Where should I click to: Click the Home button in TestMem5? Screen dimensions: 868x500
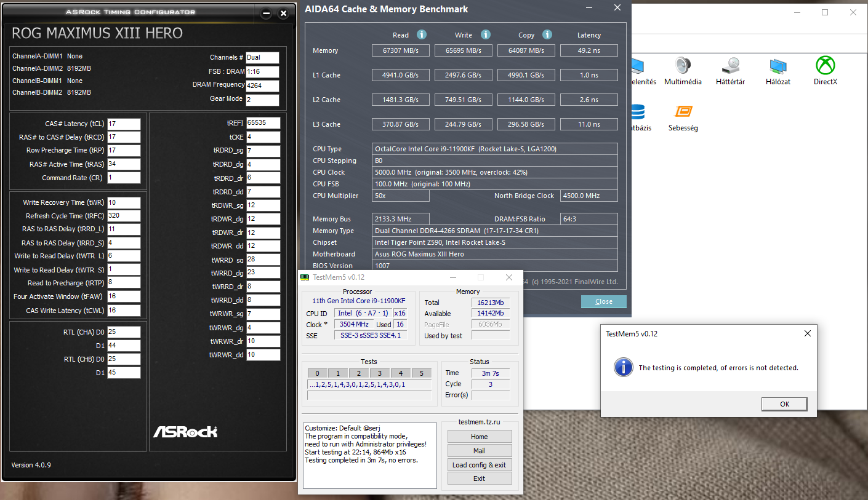coord(480,437)
